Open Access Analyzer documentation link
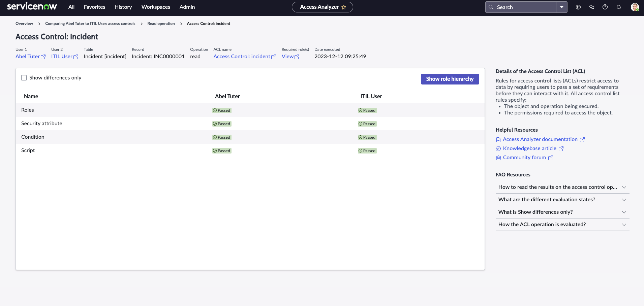 click(540, 139)
